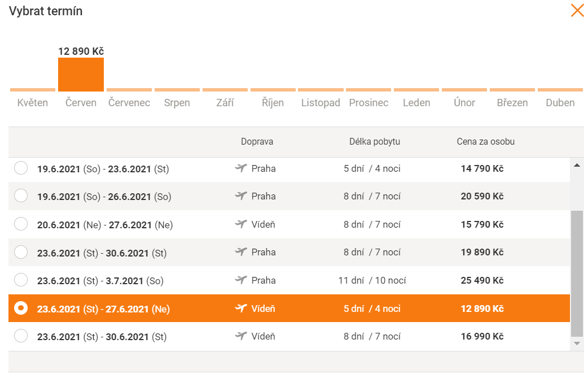Click date text 20.6.2021 (Ne) - 27.6.2021 (Ne)
The height and width of the screenshot is (378, 588).
105,225
